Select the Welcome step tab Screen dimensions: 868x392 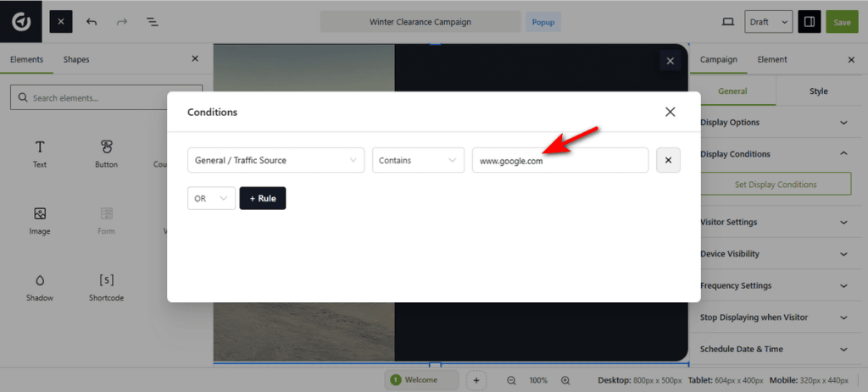point(422,380)
